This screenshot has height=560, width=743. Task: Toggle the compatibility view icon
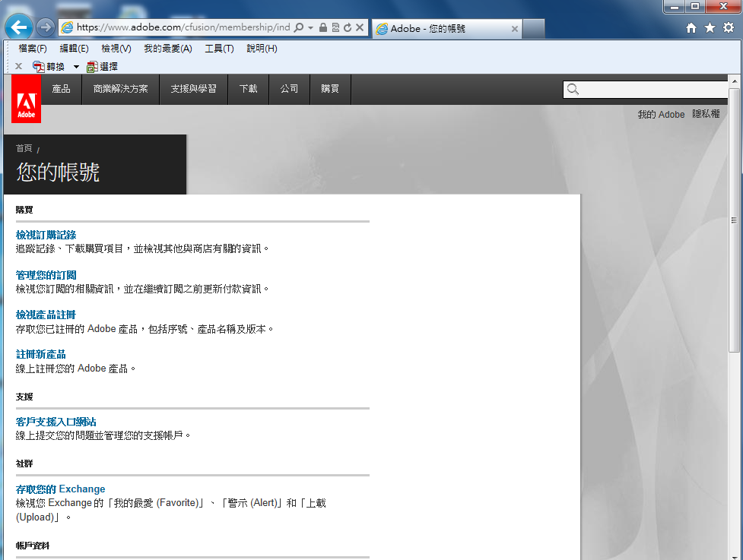coord(335,27)
